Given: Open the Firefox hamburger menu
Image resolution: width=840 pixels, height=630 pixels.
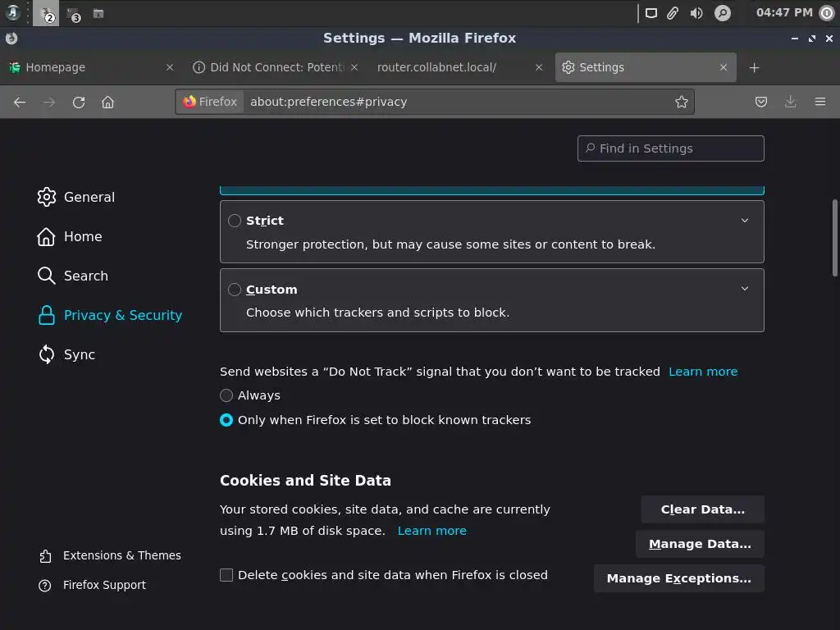Looking at the screenshot, I should click(819, 102).
